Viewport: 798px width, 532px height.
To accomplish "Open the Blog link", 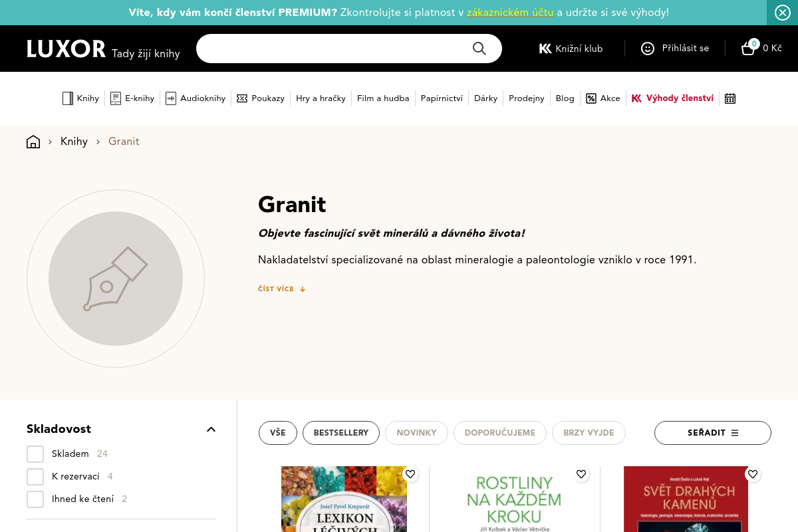I will (x=565, y=98).
